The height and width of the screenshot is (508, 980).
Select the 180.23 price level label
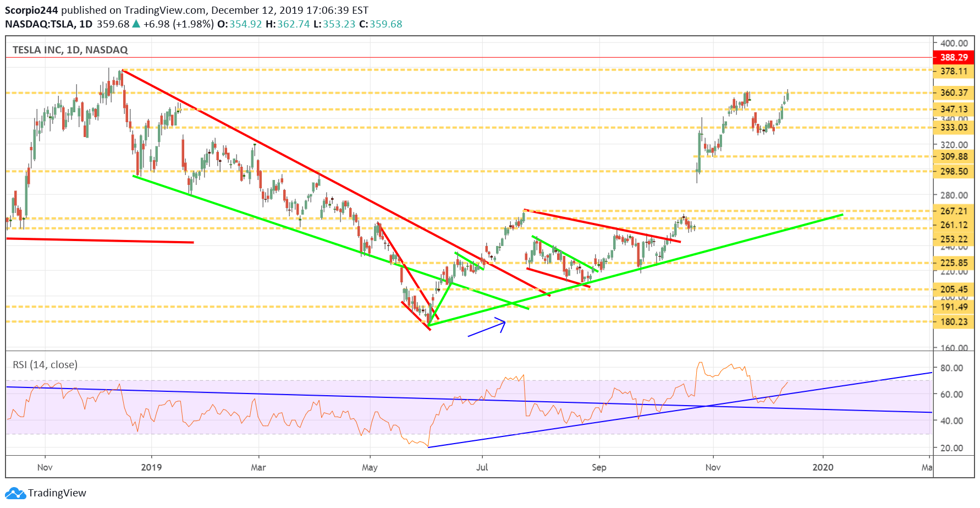click(954, 322)
